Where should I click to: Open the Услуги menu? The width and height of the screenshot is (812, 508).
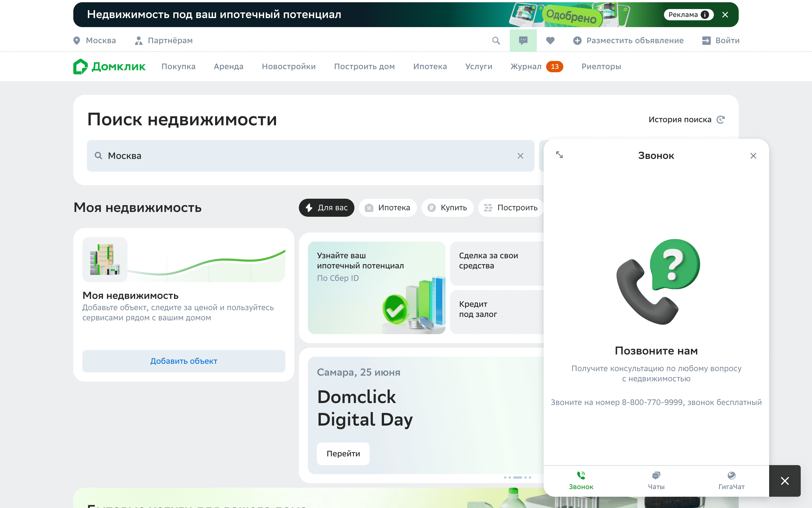(479, 67)
